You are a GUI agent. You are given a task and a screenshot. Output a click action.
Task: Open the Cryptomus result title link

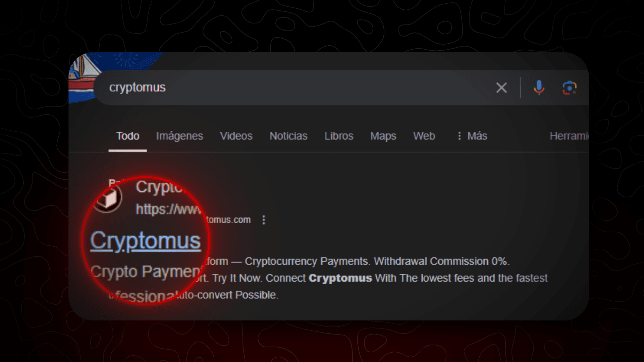pos(146,241)
